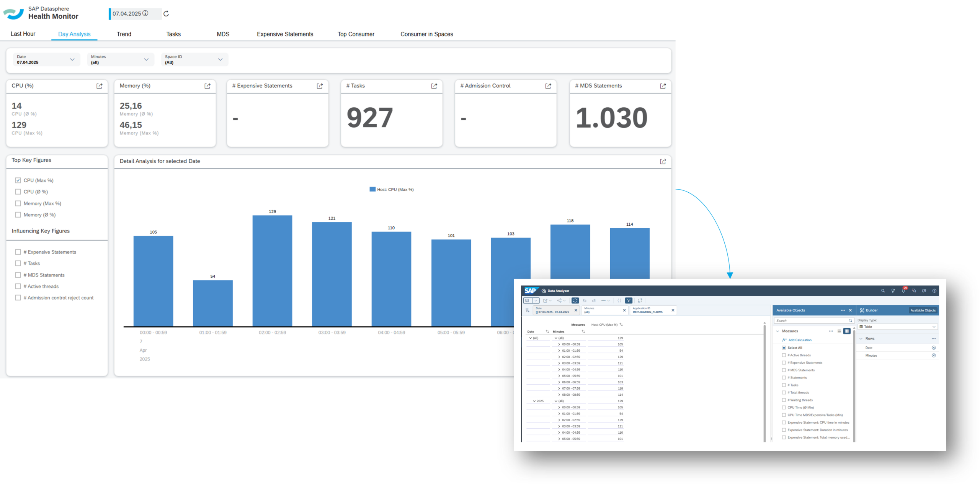Check # Waiting threads in Available Objects
The image size is (980, 485).
(784, 400)
